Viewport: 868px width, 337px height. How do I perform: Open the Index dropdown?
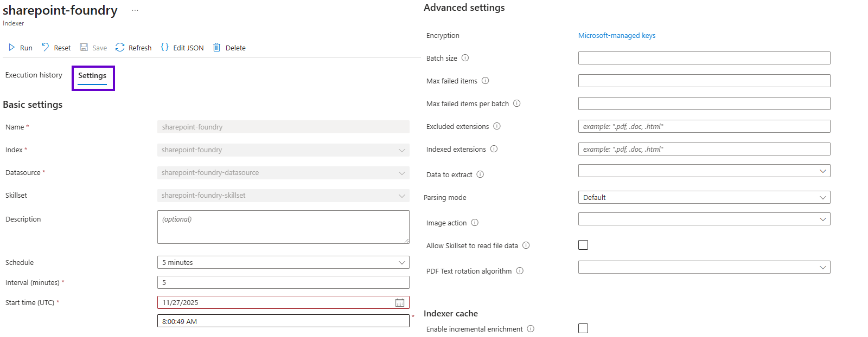[x=283, y=150]
